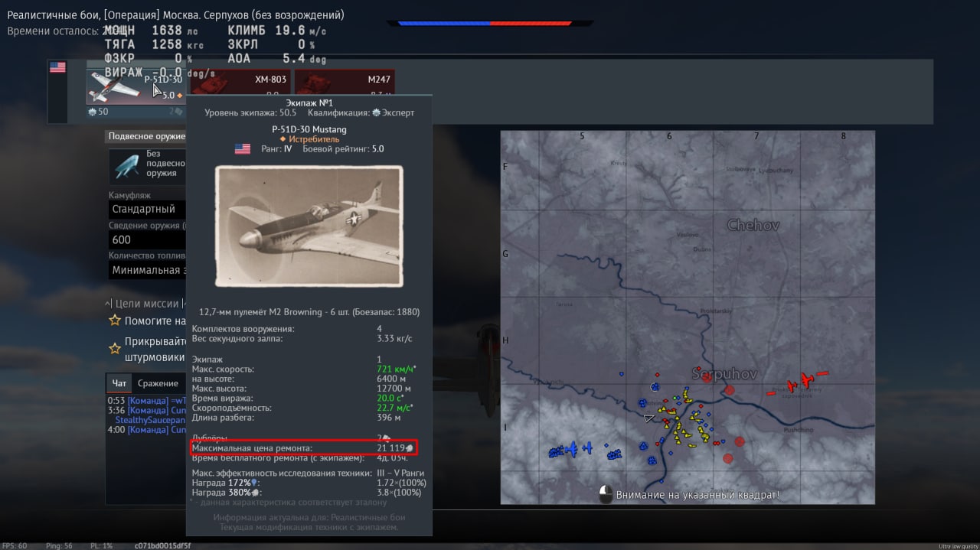The image size is (980, 550).
Task: Open the Подвесное оружие section header
Action: [145, 136]
